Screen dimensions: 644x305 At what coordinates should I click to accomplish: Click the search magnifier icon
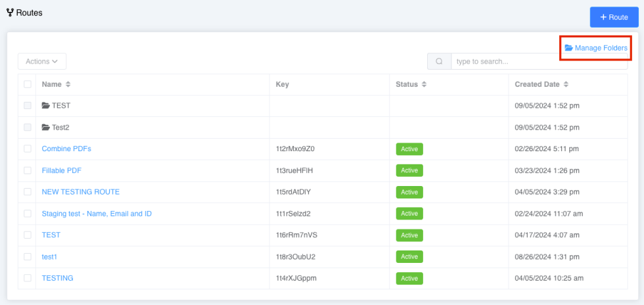coord(439,61)
